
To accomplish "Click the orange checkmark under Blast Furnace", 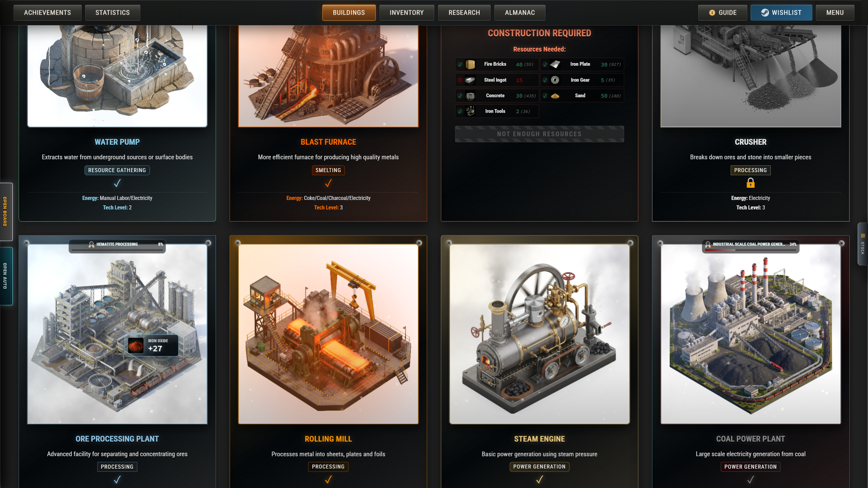I will pyautogui.click(x=328, y=183).
